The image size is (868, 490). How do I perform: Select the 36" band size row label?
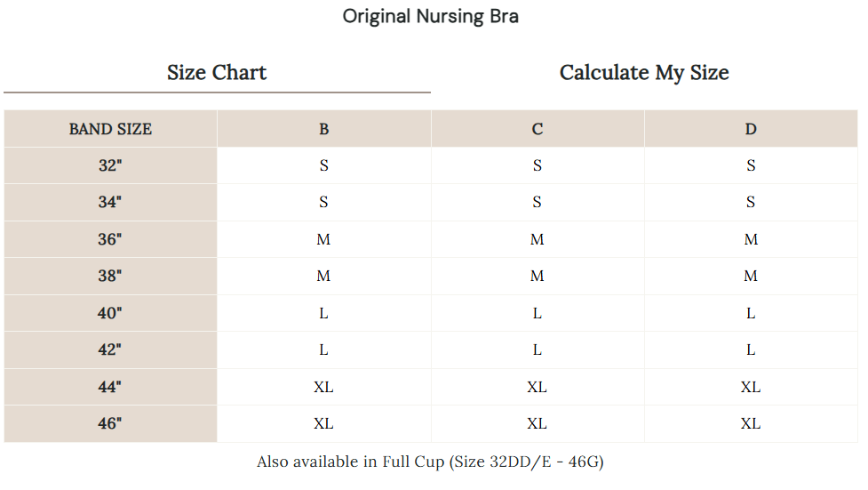pyautogui.click(x=110, y=239)
